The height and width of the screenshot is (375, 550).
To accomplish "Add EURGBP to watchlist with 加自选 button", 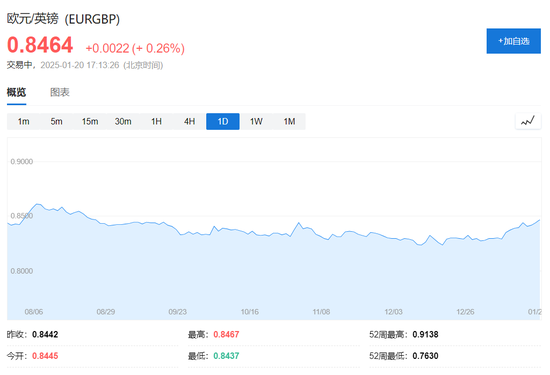I will [514, 41].
